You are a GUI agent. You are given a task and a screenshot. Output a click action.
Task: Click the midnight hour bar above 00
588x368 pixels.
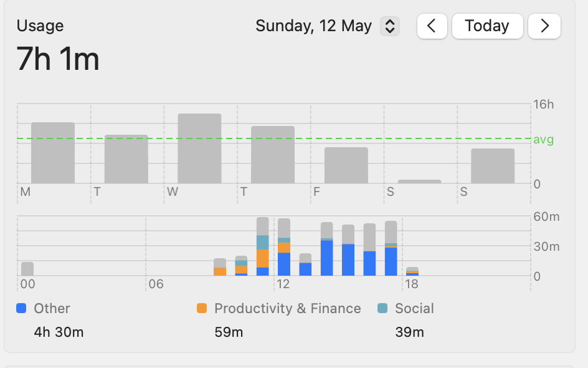(x=27, y=269)
